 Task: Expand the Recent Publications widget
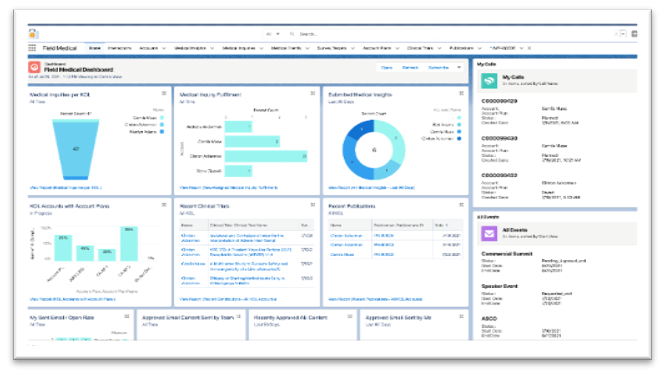click(462, 205)
